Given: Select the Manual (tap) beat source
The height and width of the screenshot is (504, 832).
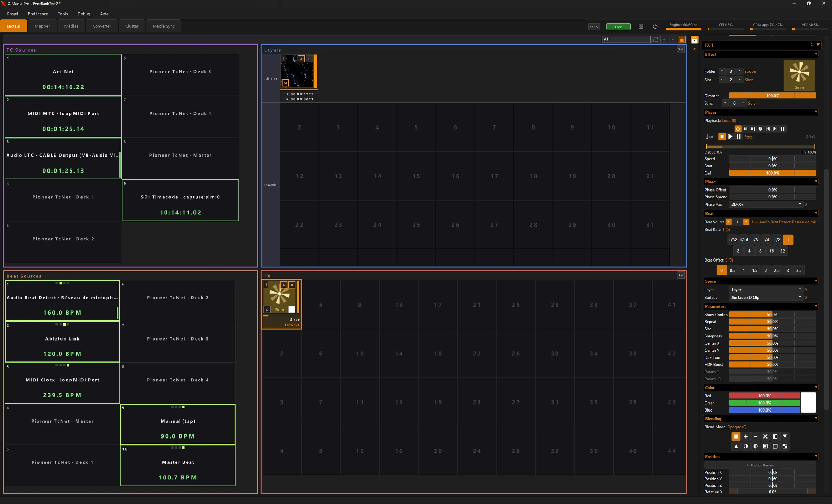Looking at the screenshot, I should 178,424.
